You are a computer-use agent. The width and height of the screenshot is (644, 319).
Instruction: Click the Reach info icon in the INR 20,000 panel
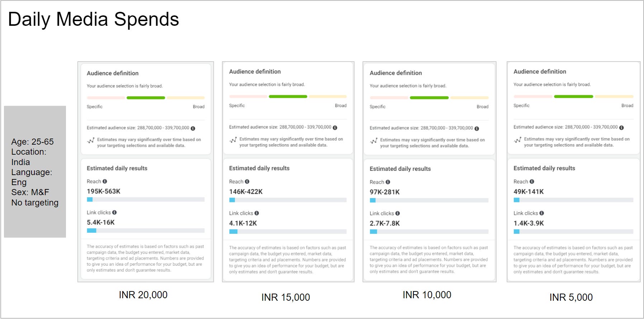(105, 182)
